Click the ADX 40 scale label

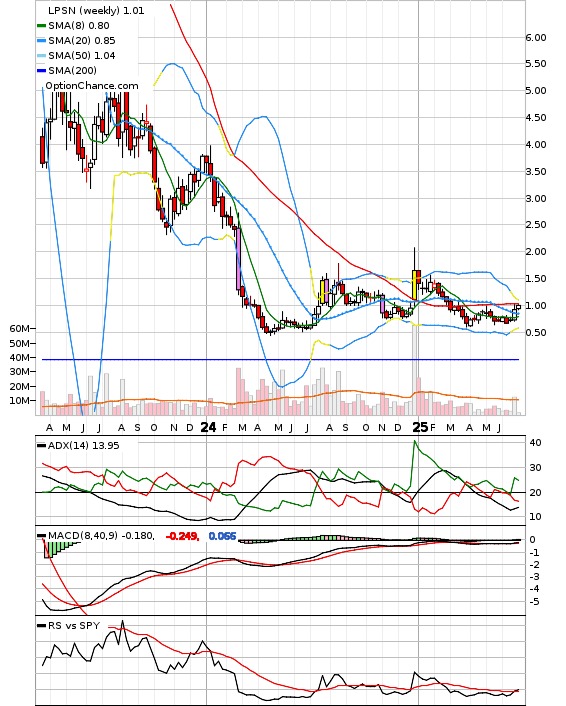click(535, 443)
